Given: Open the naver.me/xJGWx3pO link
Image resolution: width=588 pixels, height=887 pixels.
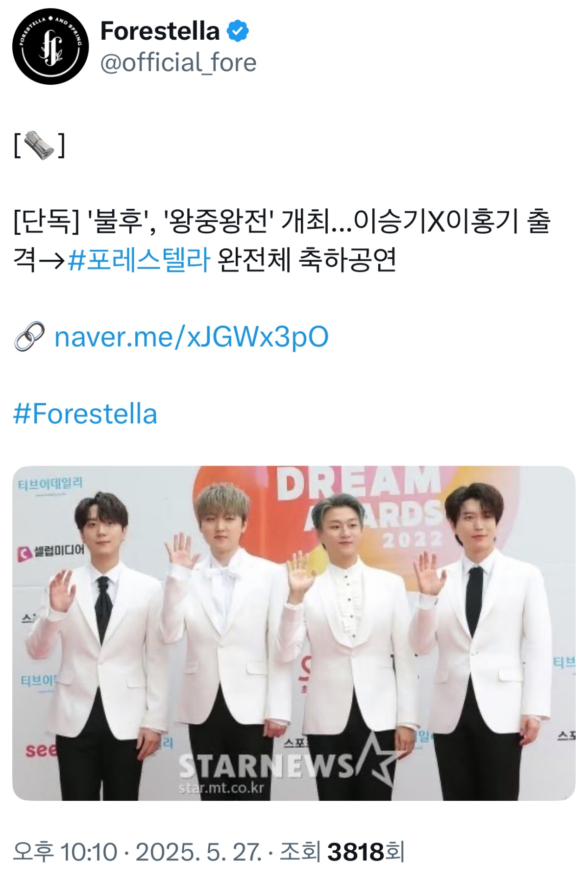Looking at the screenshot, I should click(191, 337).
